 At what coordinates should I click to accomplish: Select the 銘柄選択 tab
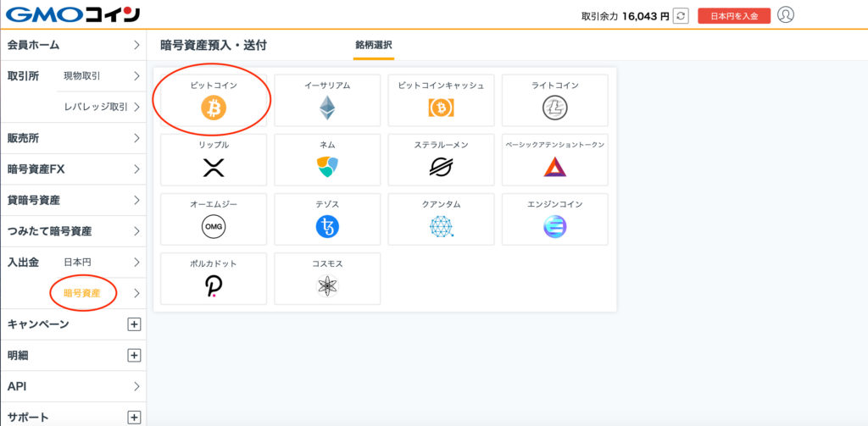(374, 46)
